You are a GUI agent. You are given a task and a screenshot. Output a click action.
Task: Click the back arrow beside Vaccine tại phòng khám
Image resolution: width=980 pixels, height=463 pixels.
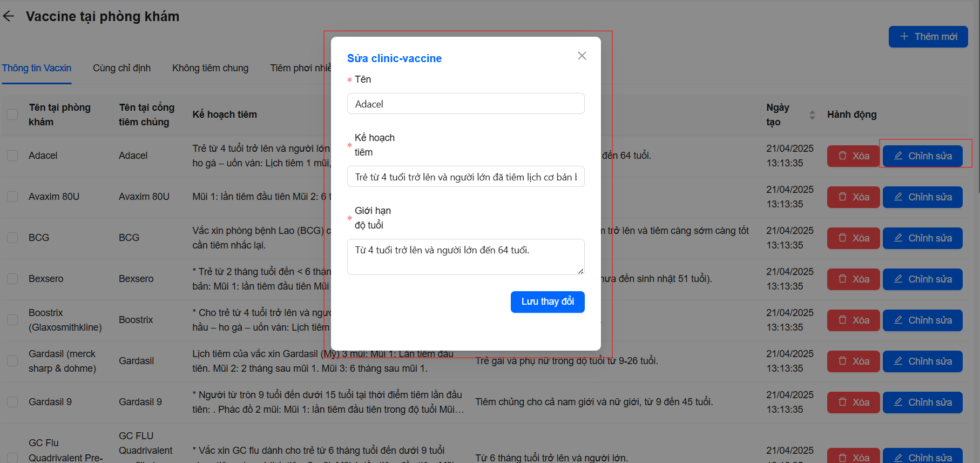(9, 16)
